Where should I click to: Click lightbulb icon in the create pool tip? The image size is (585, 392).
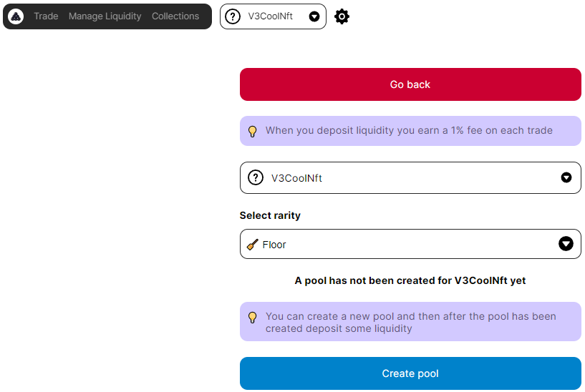tap(252, 317)
